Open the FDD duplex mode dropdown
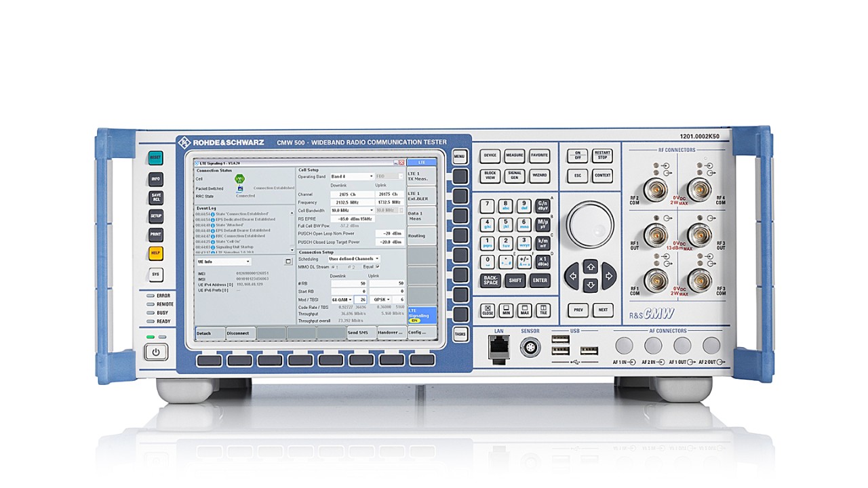The image size is (868, 488). [x=389, y=177]
